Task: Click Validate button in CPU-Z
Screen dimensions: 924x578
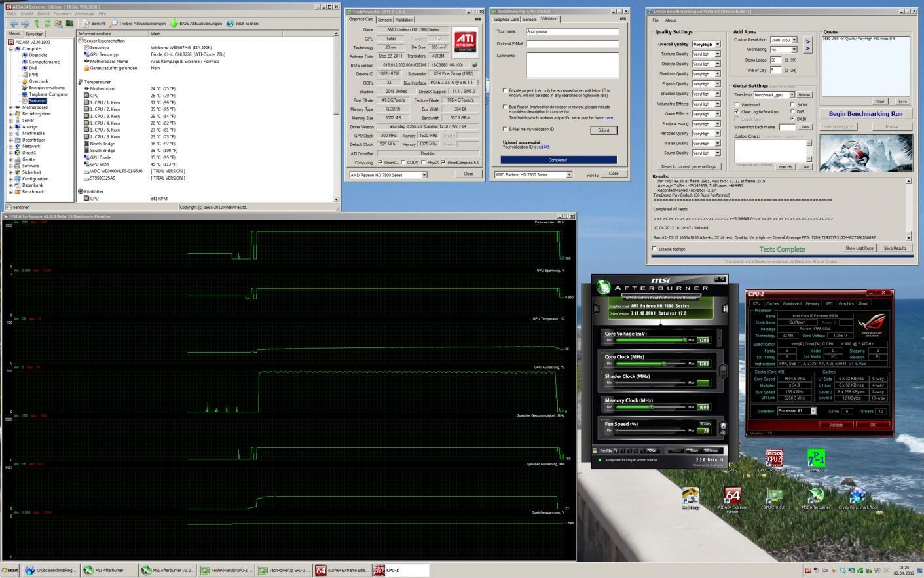Action: [836, 425]
